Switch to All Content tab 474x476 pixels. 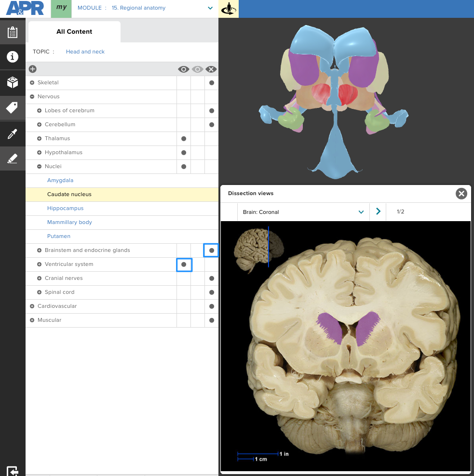coord(74,32)
